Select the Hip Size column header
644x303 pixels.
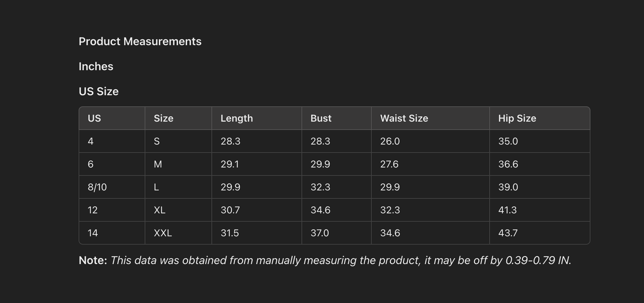[517, 119]
